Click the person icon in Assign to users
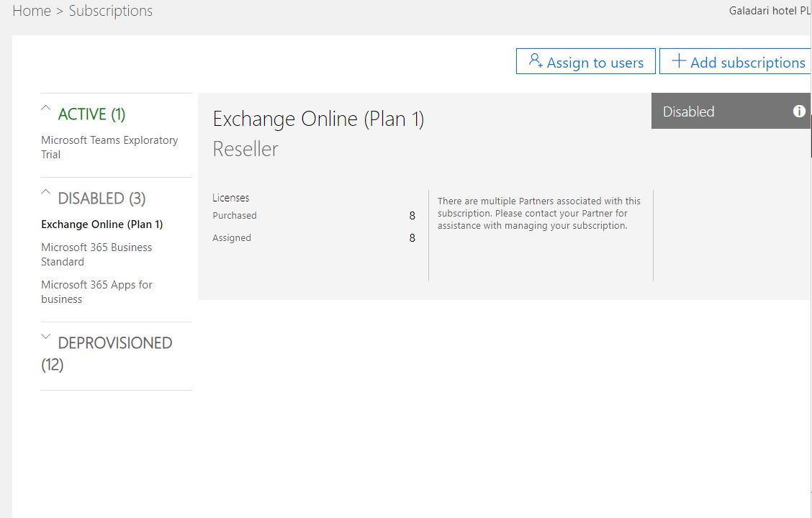The image size is (812, 518). (535, 60)
